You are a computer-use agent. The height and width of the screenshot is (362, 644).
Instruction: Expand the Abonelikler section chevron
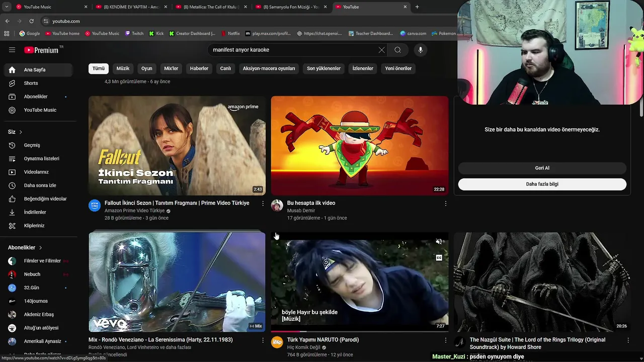click(x=40, y=248)
